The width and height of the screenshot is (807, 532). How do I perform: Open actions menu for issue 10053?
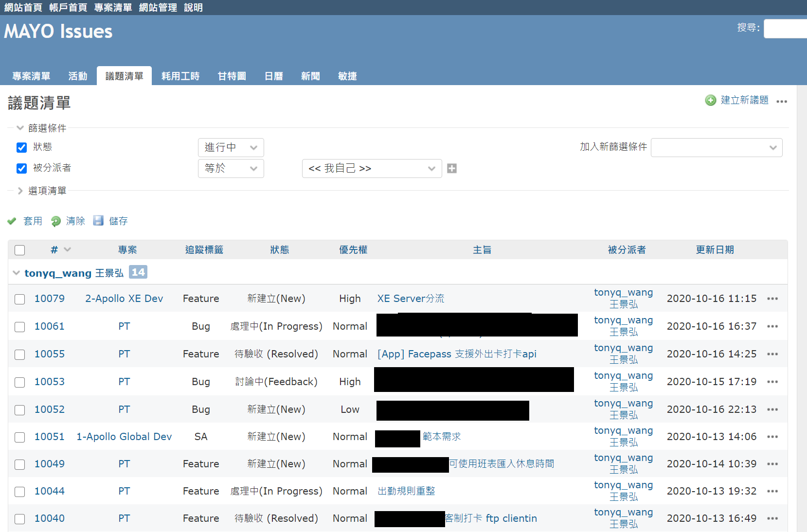coord(772,382)
